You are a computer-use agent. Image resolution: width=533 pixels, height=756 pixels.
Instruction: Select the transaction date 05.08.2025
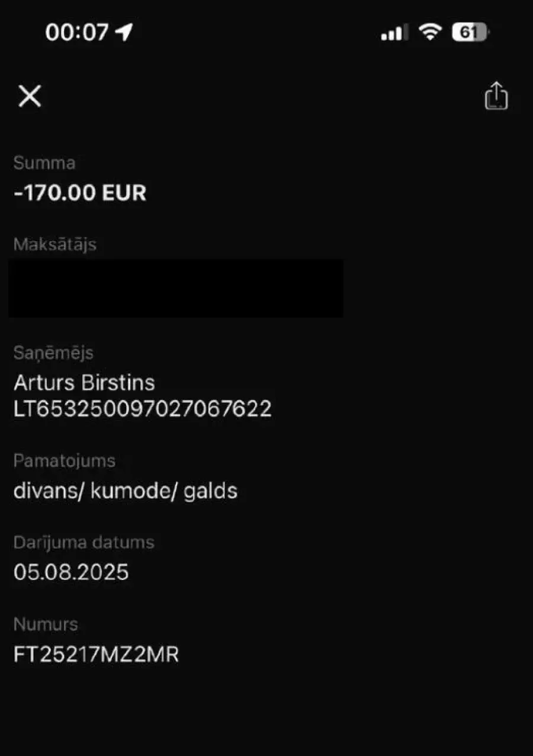(71, 572)
